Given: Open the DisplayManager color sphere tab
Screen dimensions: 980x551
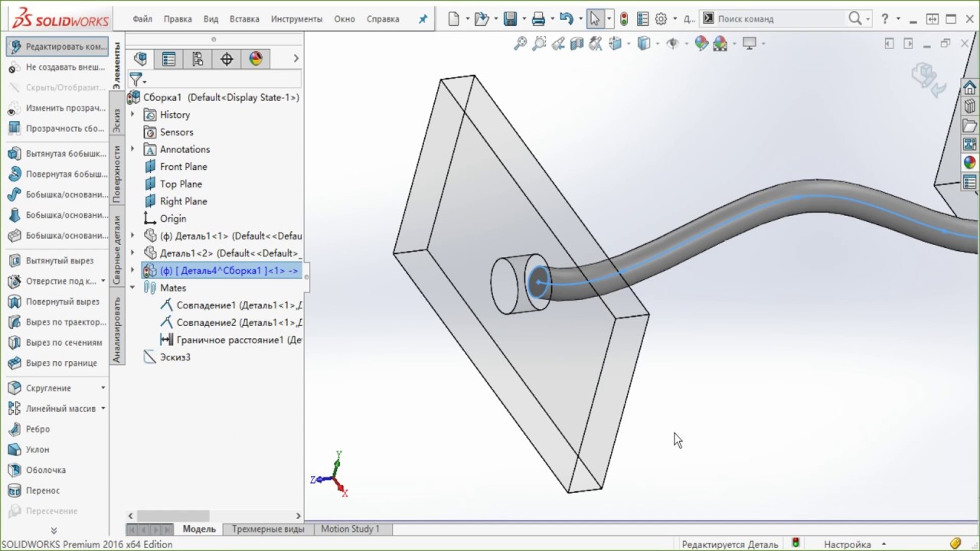Looking at the screenshot, I should coord(256,59).
